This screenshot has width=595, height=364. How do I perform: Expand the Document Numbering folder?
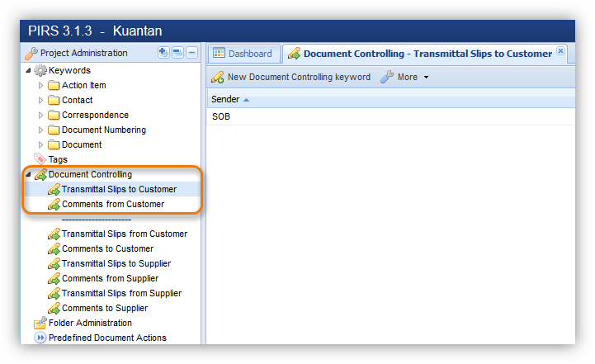coord(41,130)
